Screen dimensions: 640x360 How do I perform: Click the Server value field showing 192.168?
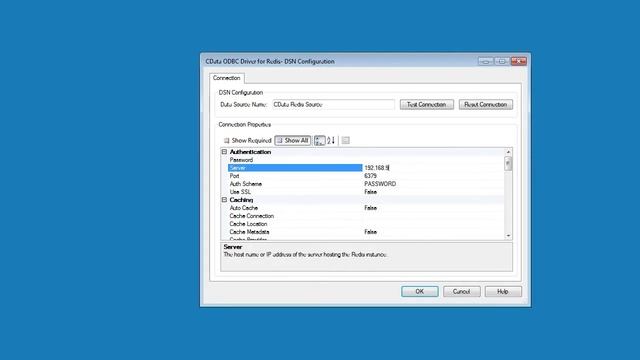[x=433, y=168]
